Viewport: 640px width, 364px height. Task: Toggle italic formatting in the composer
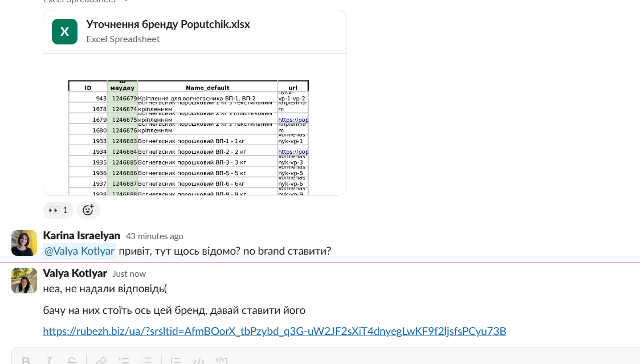pos(49,361)
